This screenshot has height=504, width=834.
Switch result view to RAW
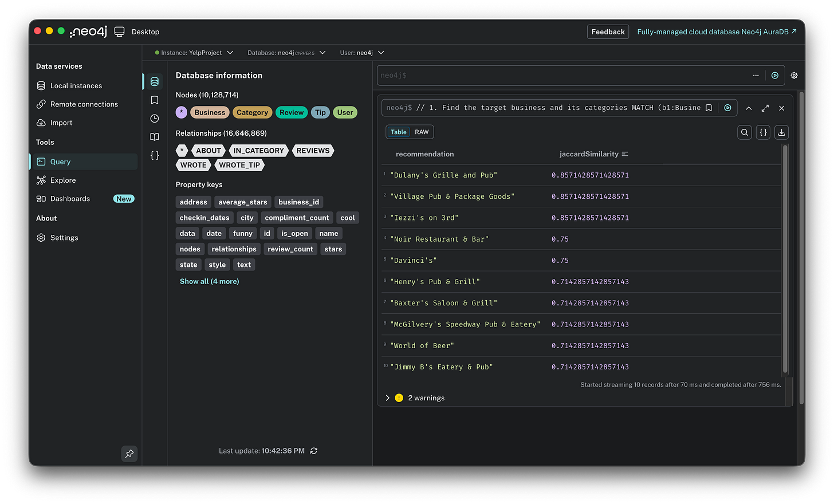422,132
